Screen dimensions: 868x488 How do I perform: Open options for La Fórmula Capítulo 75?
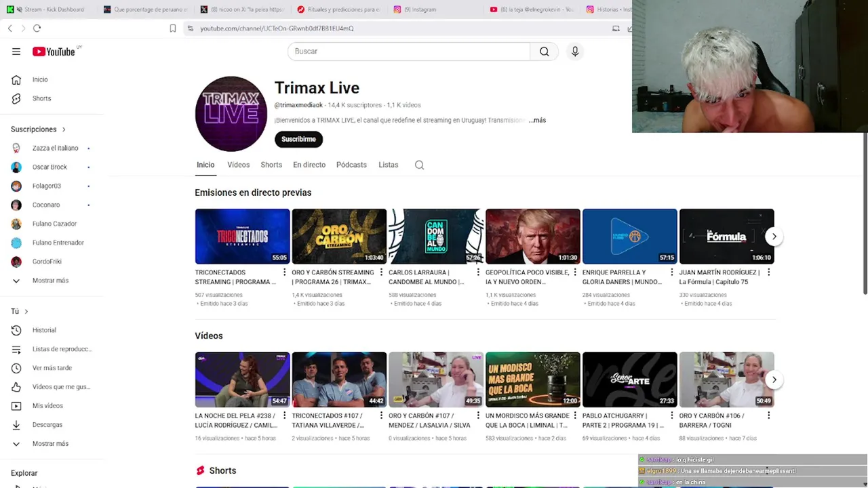pos(768,272)
